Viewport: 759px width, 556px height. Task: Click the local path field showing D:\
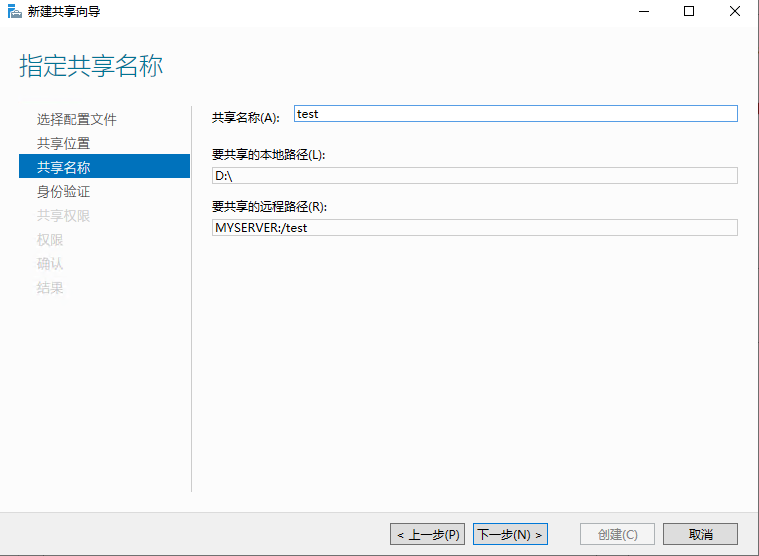pyautogui.click(x=474, y=176)
